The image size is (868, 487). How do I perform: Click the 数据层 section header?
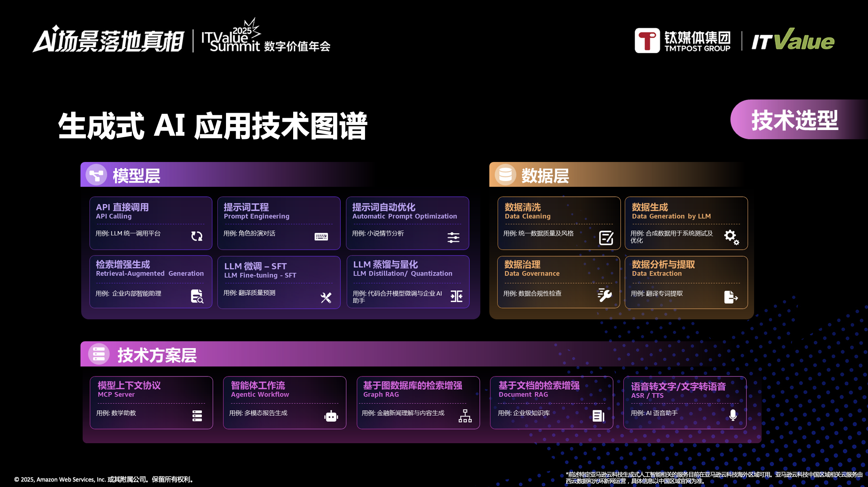(545, 176)
